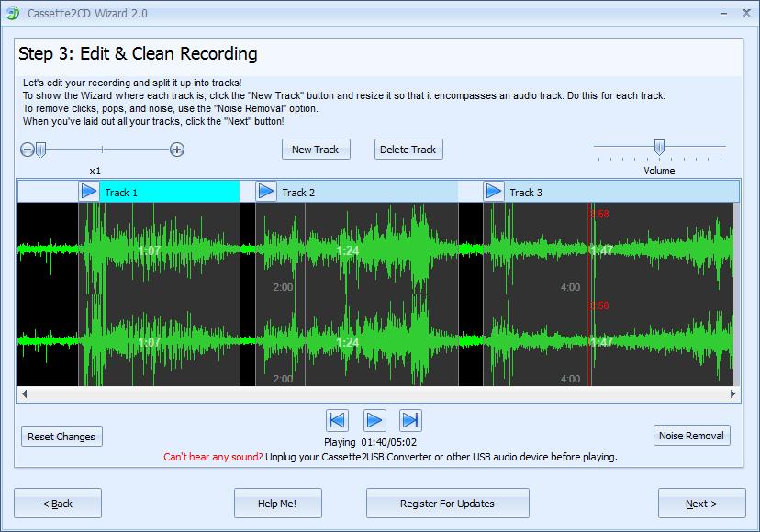Click the New Track button
Viewport: 760px width, 532px height.
(315, 150)
